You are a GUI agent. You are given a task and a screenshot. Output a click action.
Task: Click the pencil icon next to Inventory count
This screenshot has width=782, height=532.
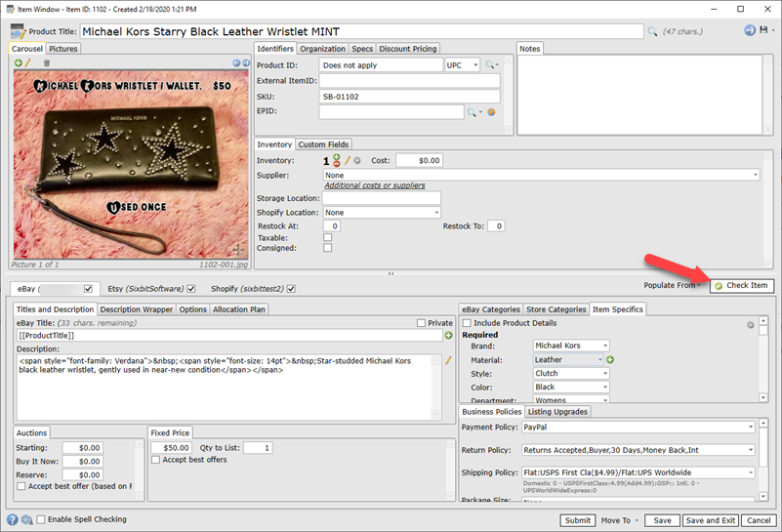click(x=347, y=160)
